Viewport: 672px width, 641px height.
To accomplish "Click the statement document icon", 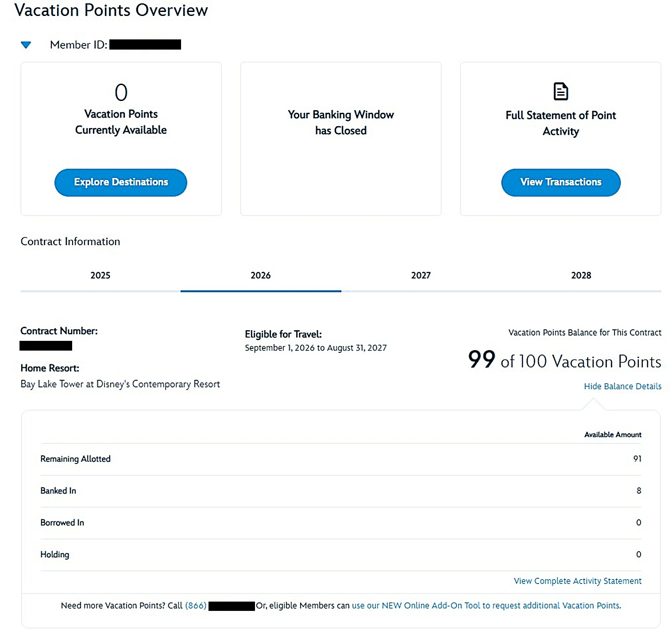I will pos(560,92).
